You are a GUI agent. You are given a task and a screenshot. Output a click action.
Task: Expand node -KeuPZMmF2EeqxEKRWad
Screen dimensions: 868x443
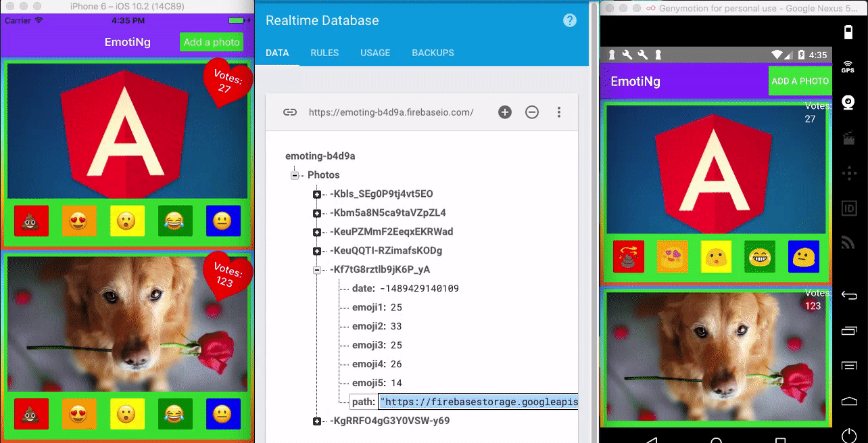pyautogui.click(x=317, y=232)
